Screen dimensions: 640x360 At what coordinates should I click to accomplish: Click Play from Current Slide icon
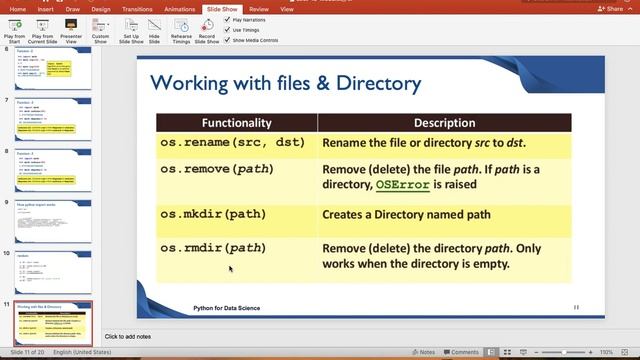(x=42, y=31)
